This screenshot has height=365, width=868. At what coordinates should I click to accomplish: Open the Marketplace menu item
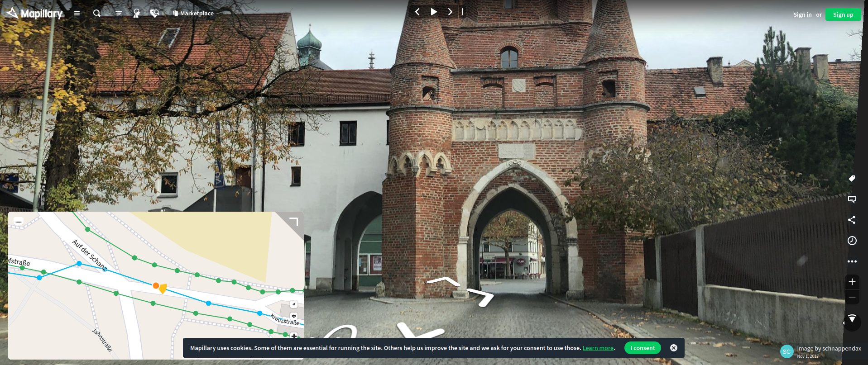point(193,14)
